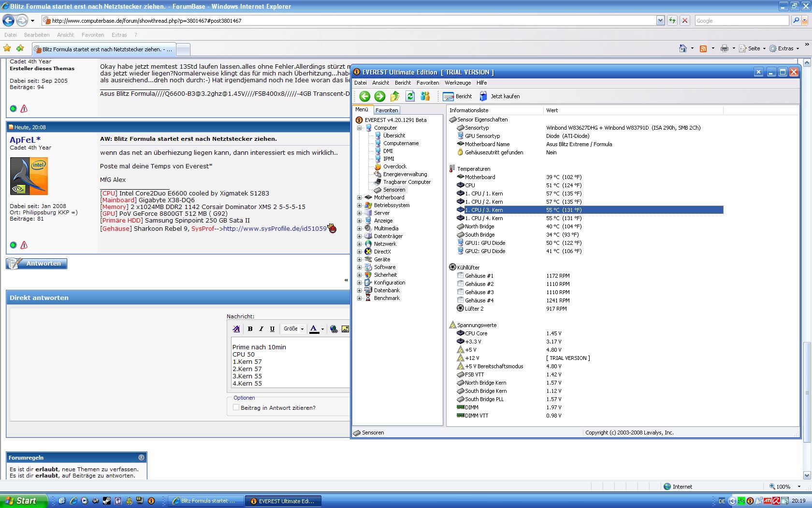Collapse the Forumregeln panel
Viewport: 812px width, 508px height.
[x=141, y=457]
